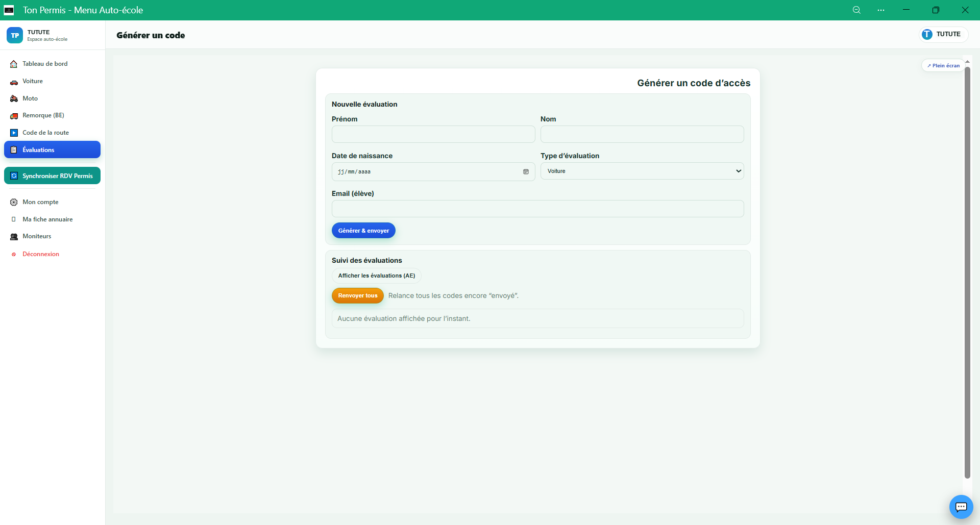Click the Synchroniser RDV Permis sync icon
Screen dimensions: 980x525
(x=14, y=176)
